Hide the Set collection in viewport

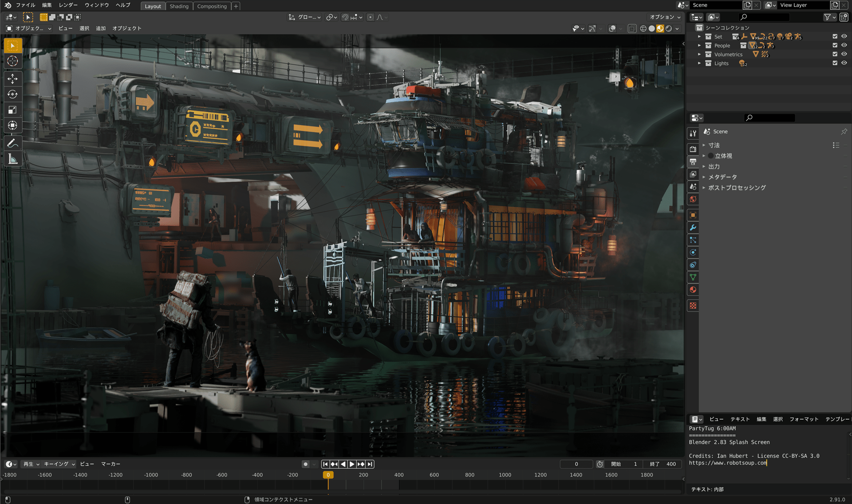(844, 36)
